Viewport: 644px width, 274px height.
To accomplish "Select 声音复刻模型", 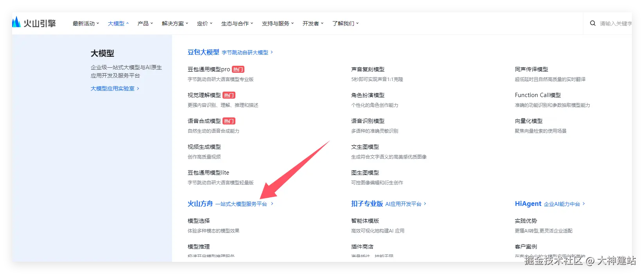I will coord(368,69).
